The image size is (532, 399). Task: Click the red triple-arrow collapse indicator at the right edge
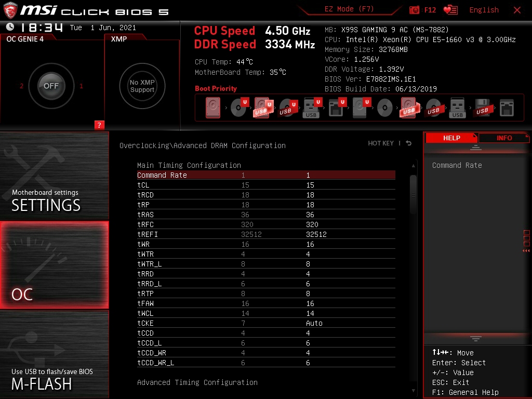(x=526, y=251)
